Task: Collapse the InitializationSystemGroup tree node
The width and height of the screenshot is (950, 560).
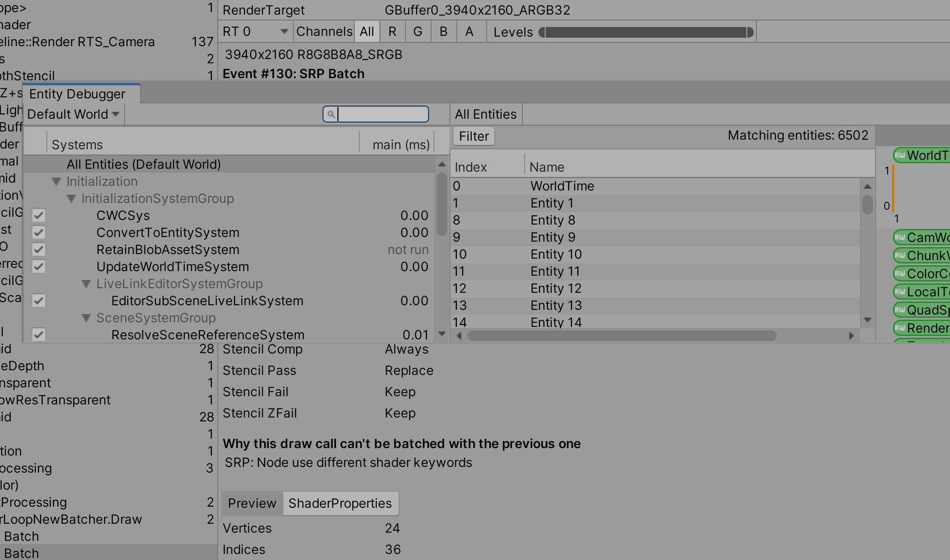Action: (71, 199)
